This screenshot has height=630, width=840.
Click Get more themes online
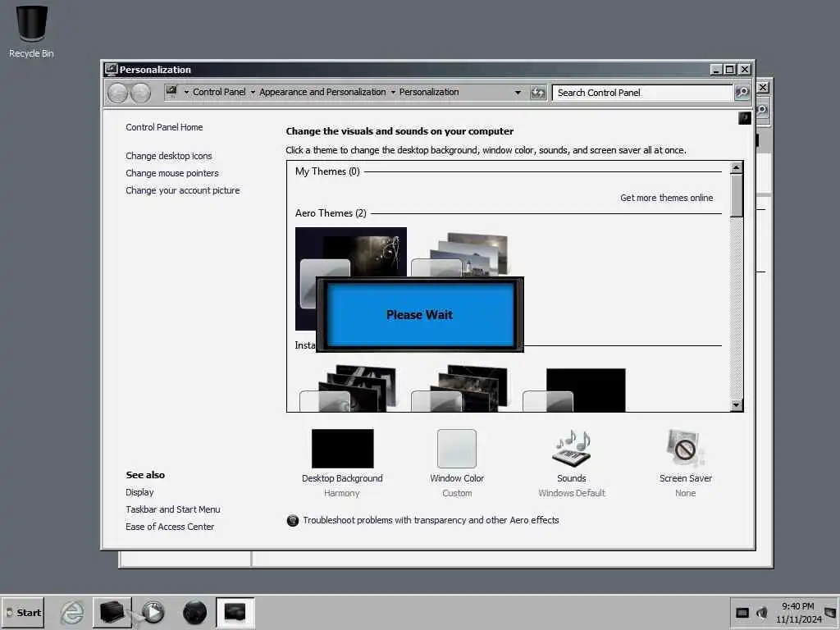point(666,198)
